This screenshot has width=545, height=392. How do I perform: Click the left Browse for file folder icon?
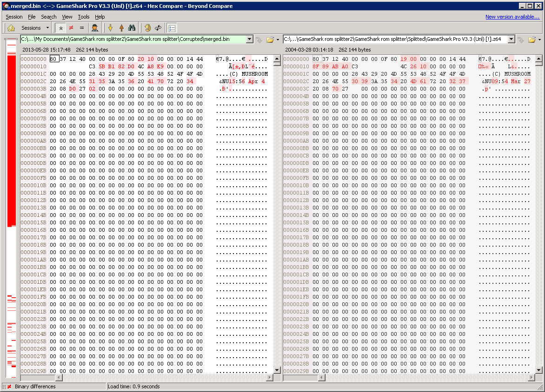270,39
